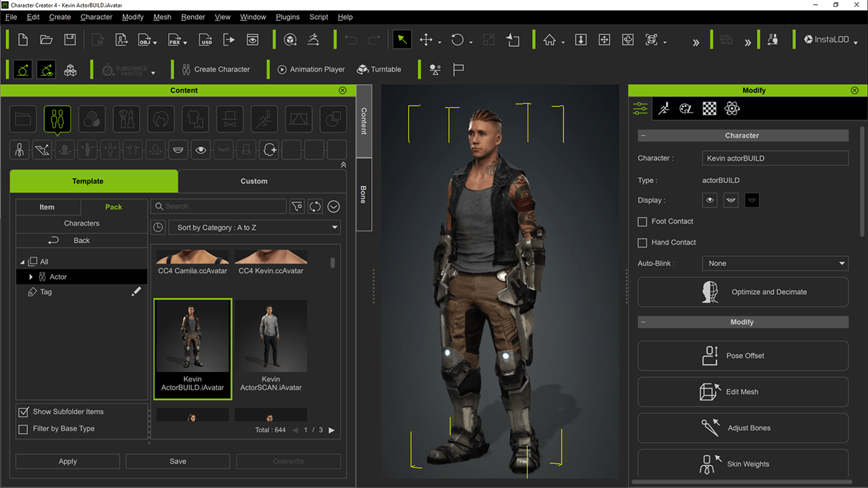Uncheck Show Subfolder Items
Screen dimensions: 868x488
click(23, 411)
